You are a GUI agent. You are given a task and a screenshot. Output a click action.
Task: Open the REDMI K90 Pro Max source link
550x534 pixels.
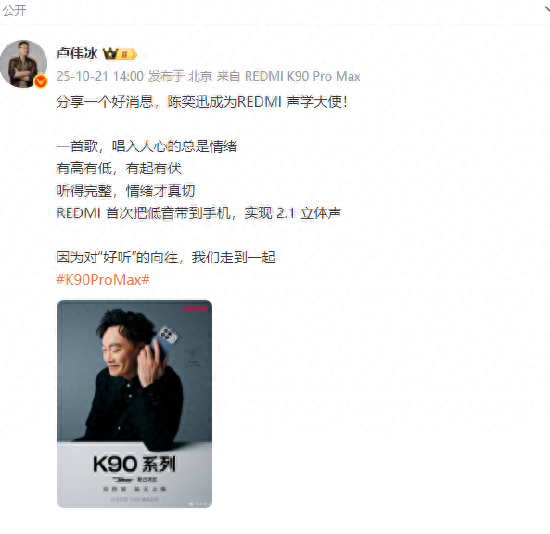[x=302, y=76]
